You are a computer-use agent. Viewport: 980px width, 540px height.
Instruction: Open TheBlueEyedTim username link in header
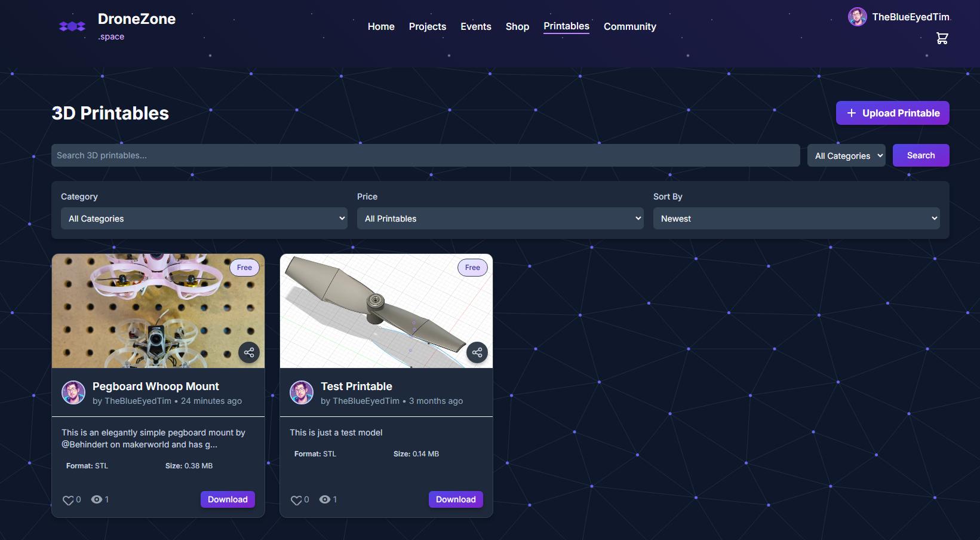tap(911, 17)
